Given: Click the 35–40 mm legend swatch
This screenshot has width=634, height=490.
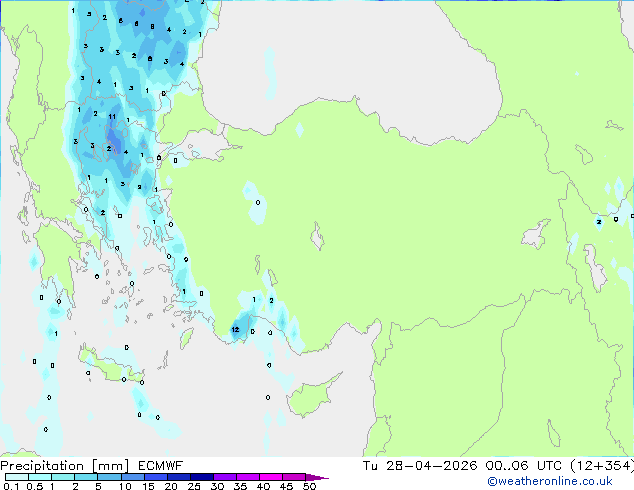Looking at the screenshot, I should click(x=247, y=477).
